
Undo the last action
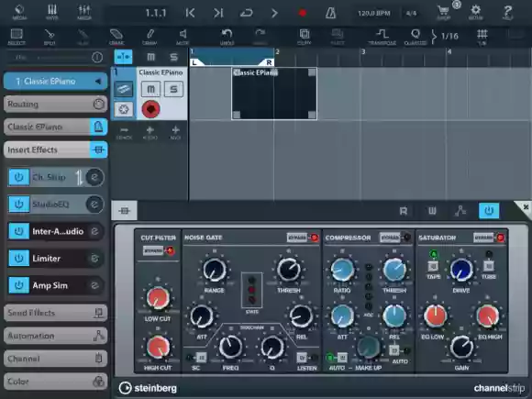tap(227, 37)
